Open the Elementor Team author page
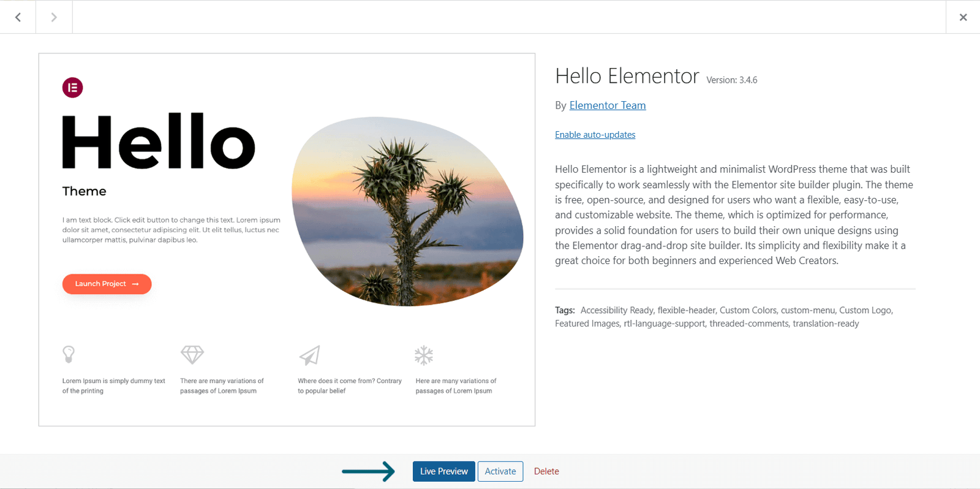Viewport: 980px width, 489px height. pos(607,105)
